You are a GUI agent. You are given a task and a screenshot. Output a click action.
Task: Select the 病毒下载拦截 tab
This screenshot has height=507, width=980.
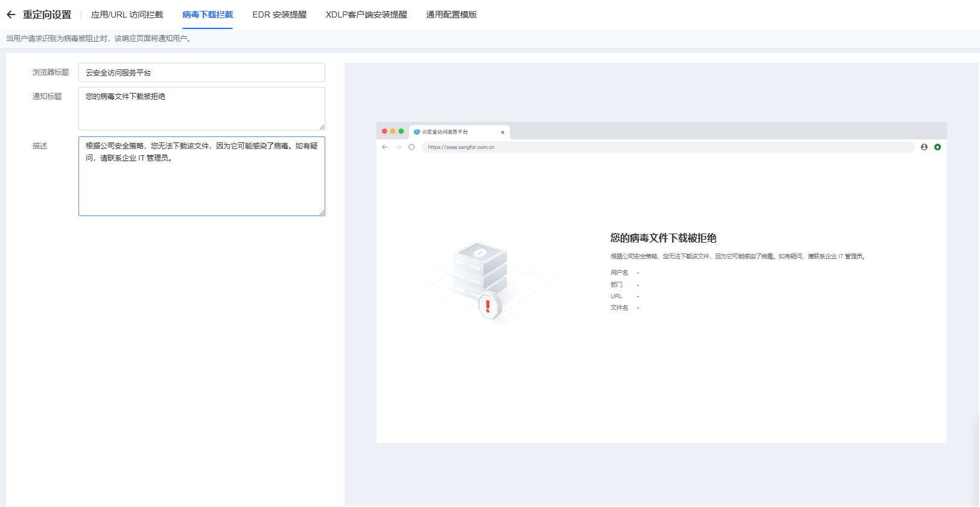[208, 14]
